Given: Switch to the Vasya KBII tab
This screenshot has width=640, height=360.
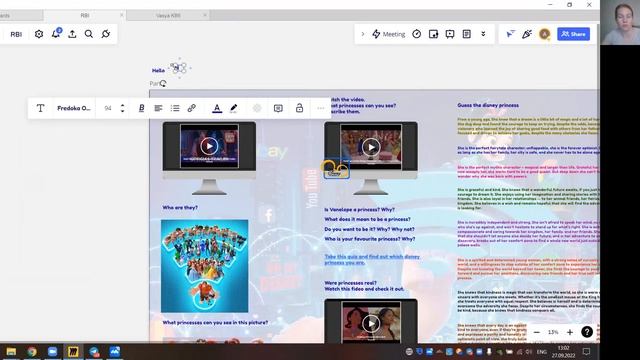Looking at the screenshot, I should tap(168, 16).
